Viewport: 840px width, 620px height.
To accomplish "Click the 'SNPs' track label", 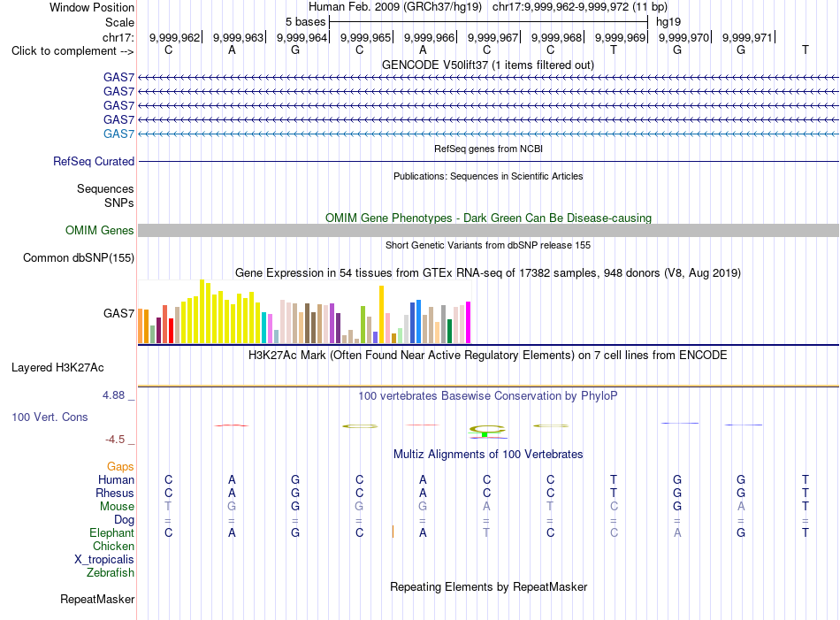I will pos(119,203).
